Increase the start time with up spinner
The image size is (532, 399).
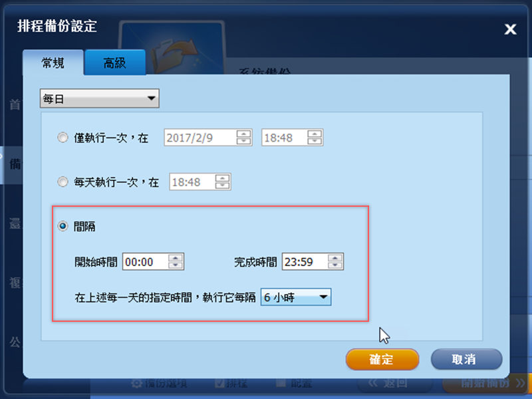coord(176,258)
